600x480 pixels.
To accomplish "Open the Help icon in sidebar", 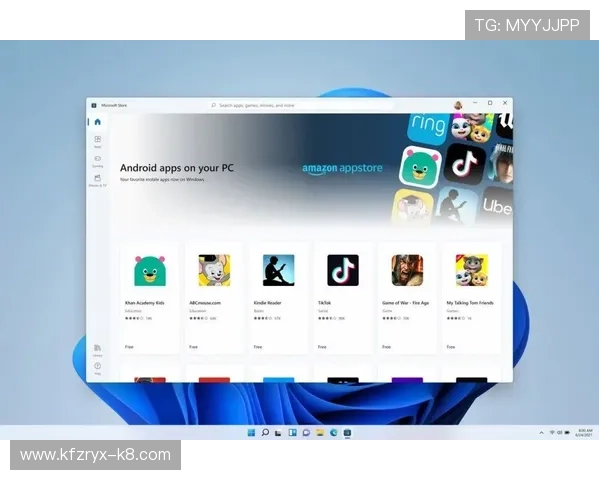I will pos(98,368).
